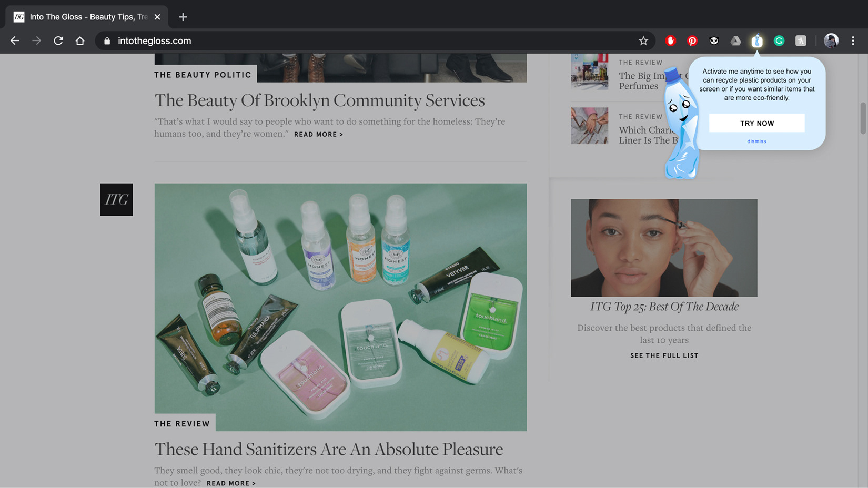Open the charcoal liner review thumbnail

(x=589, y=126)
